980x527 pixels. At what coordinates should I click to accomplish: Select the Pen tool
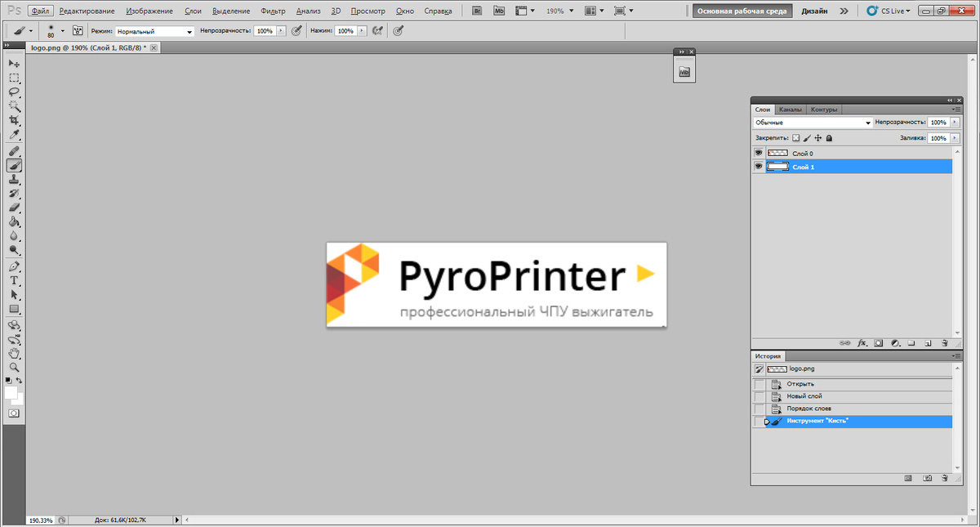(14, 267)
